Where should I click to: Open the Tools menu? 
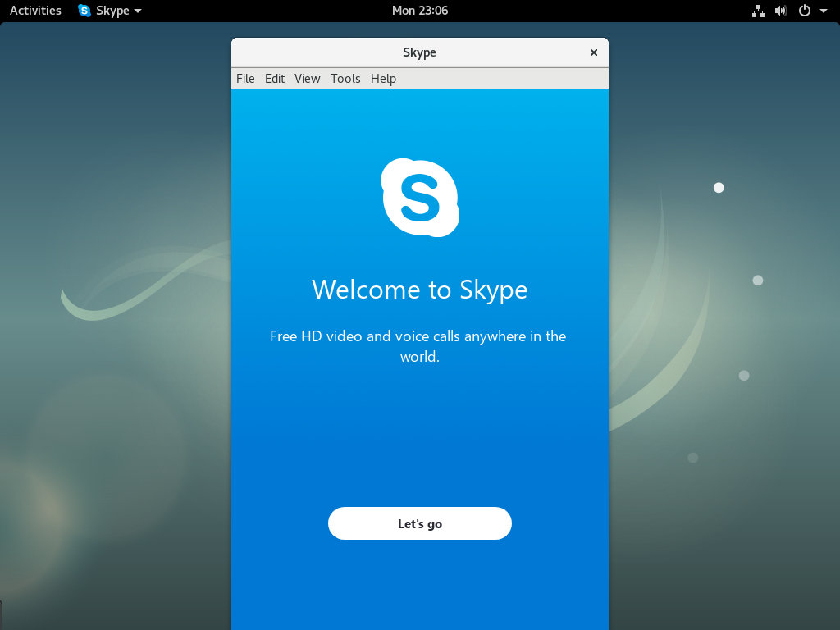pyautogui.click(x=345, y=79)
